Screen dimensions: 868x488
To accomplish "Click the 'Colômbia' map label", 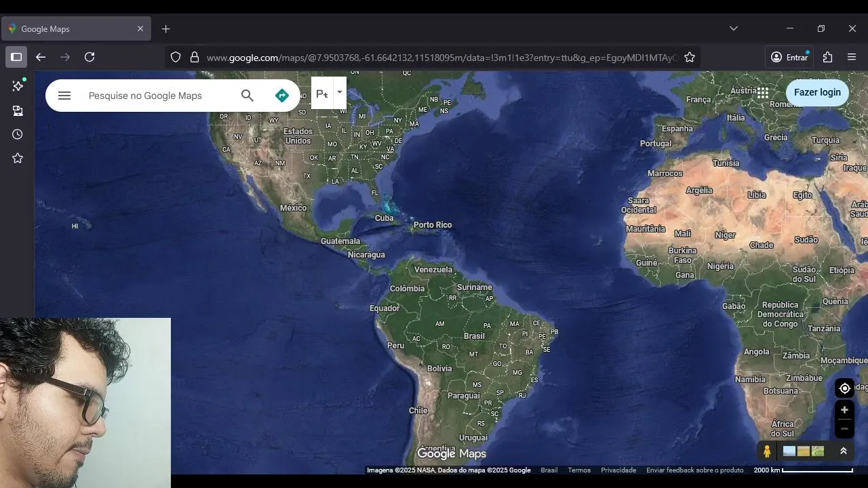I will click(x=407, y=289).
